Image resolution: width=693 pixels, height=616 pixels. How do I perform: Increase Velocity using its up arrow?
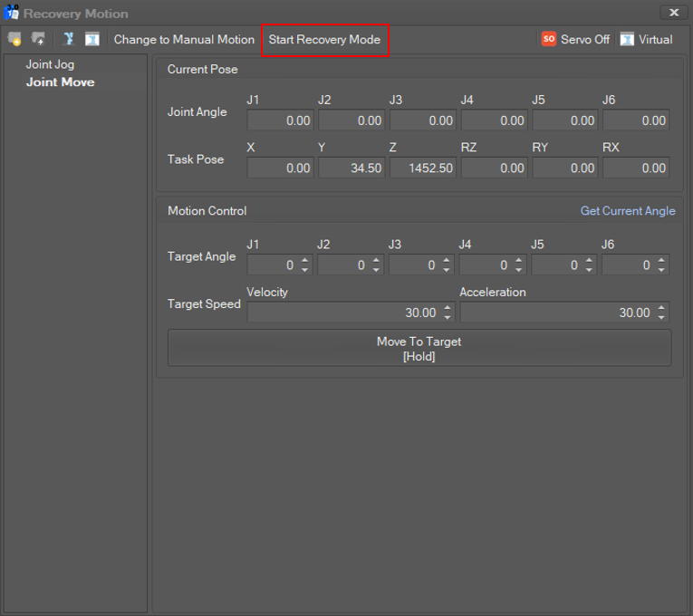[447, 308]
